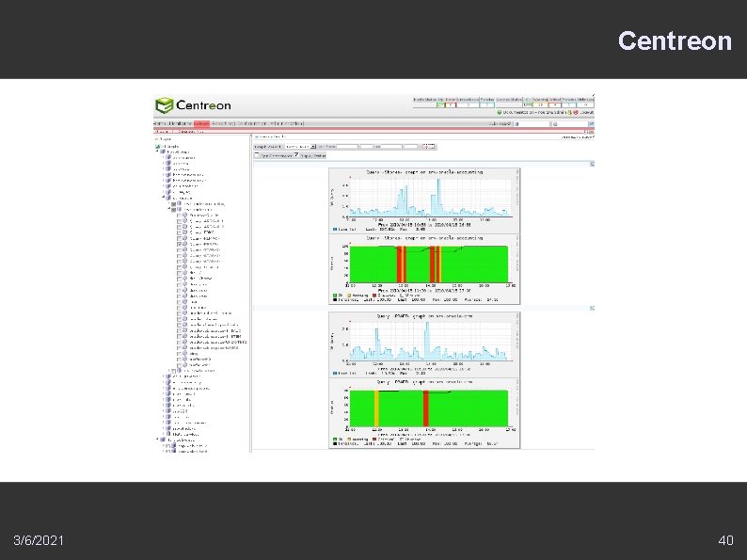This screenshot has height=560, width=747.
Task: Open the Graph Period dropdown
Action: pyautogui.click(x=300, y=146)
